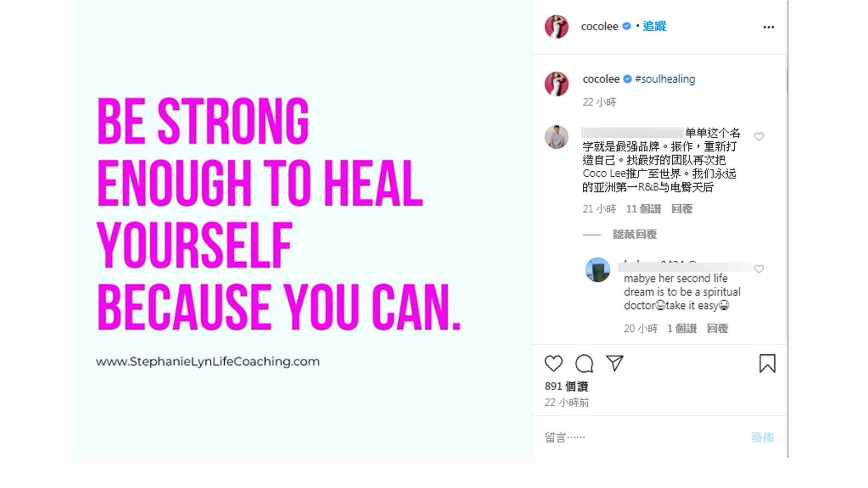
Task: View the first commenter's profile avatar
Action: click(557, 137)
